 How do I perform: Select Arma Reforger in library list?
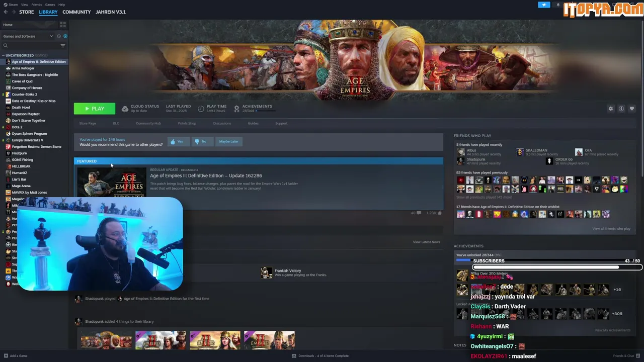click(x=23, y=68)
